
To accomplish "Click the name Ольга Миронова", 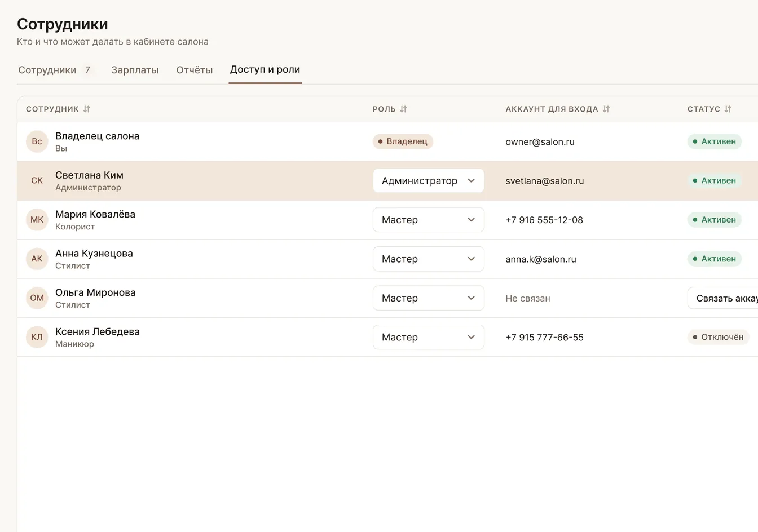I will (x=95, y=292).
